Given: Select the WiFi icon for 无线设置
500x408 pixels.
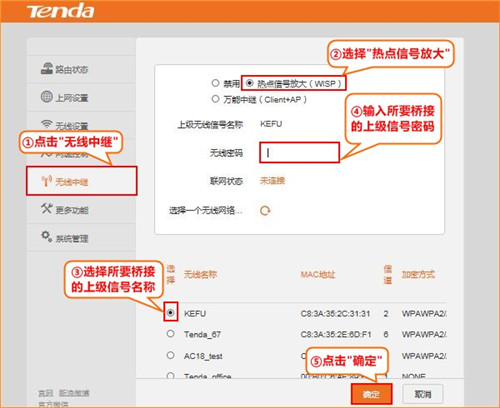Looking at the screenshot, I should [x=47, y=124].
